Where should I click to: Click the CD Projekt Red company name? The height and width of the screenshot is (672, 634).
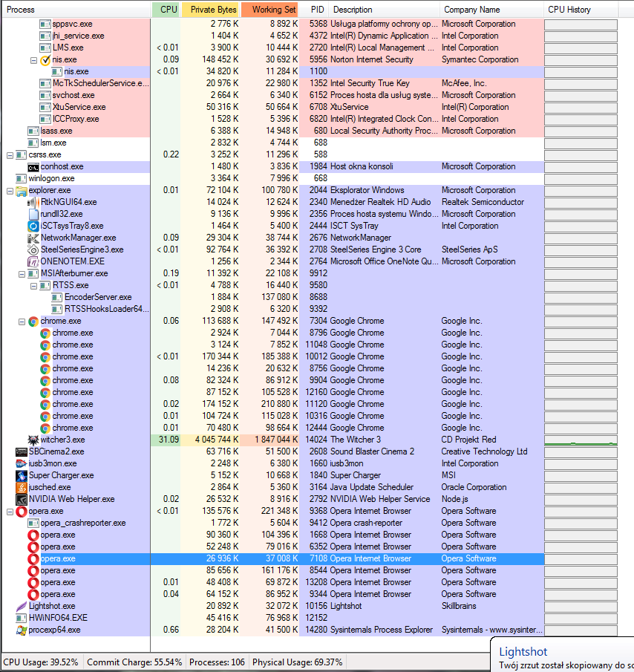[x=468, y=440]
